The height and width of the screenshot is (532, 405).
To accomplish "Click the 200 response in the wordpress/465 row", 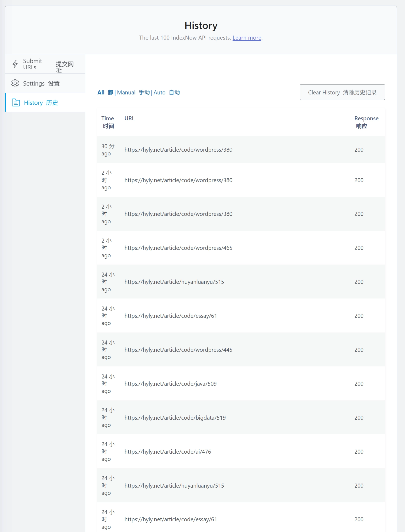I will coord(359,248).
